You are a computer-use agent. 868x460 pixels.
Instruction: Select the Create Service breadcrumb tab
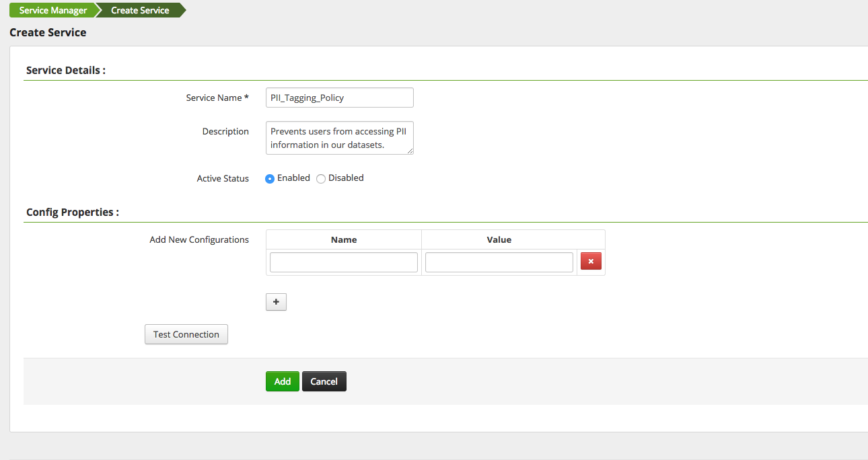pyautogui.click(x=139, y=9)
